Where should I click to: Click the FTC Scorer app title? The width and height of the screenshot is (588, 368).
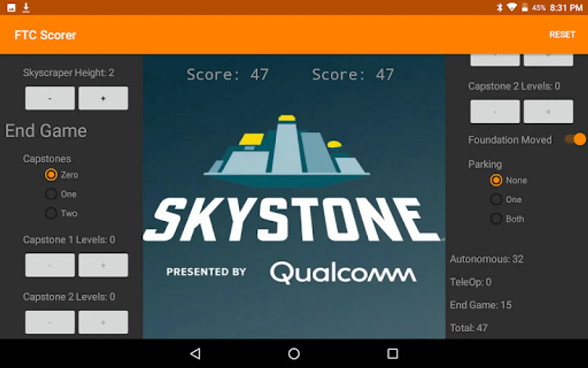tap(45, 35)
